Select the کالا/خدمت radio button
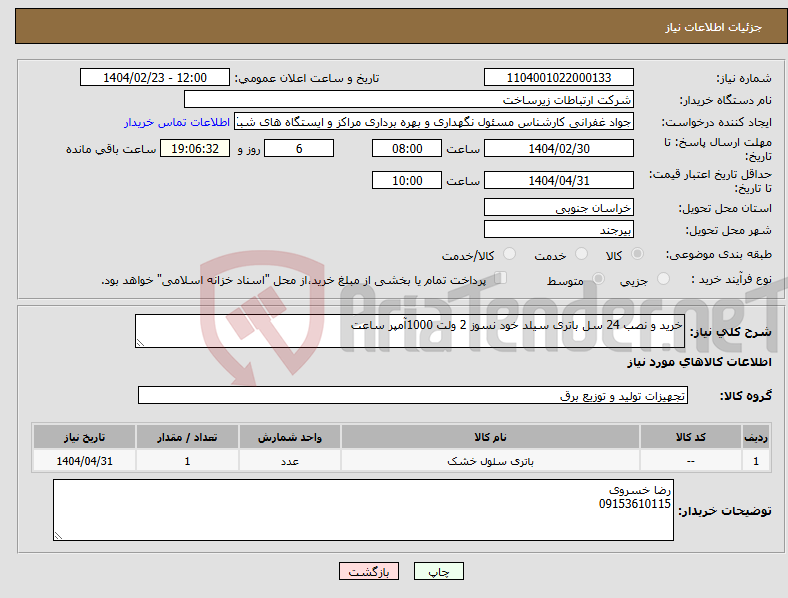Image resolution: width=788 pixels, height=598 pixels. 509,254
